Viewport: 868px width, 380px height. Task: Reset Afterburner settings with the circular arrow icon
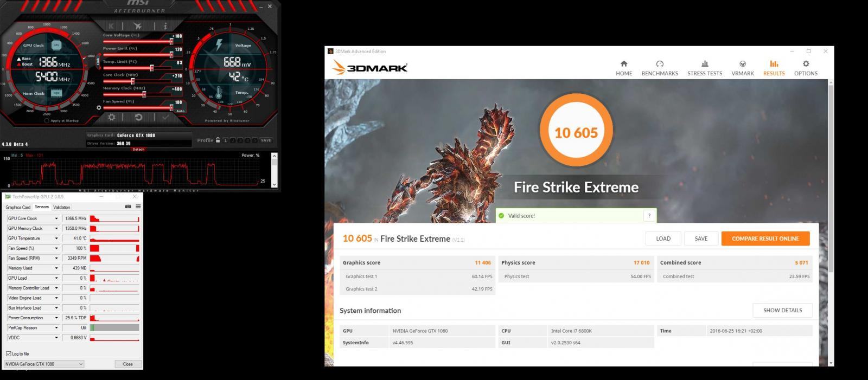coord(138,117)
